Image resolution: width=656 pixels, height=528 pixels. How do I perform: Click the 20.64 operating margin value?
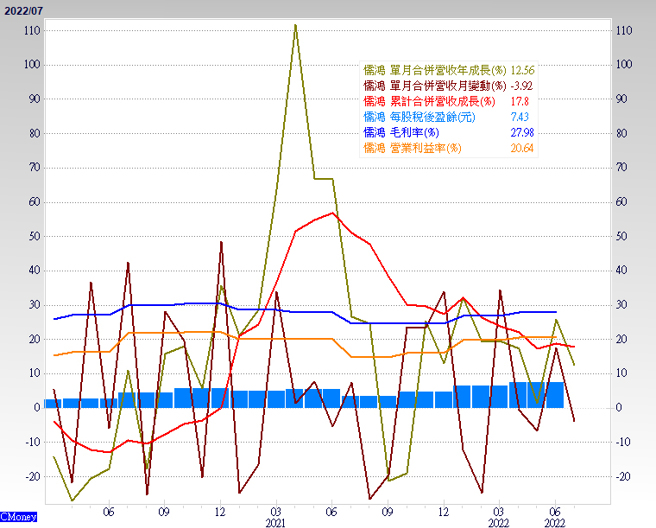click(x=523, y=148)
